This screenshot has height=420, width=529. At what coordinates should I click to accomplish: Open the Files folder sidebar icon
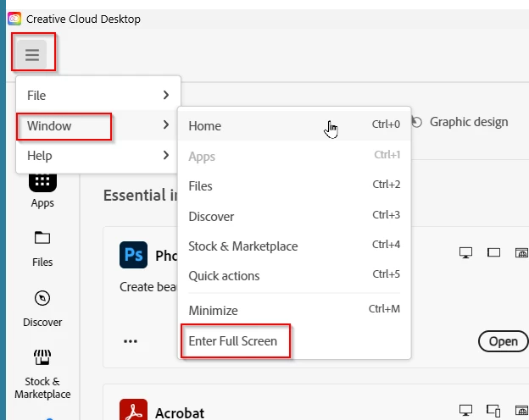(42, 238)
